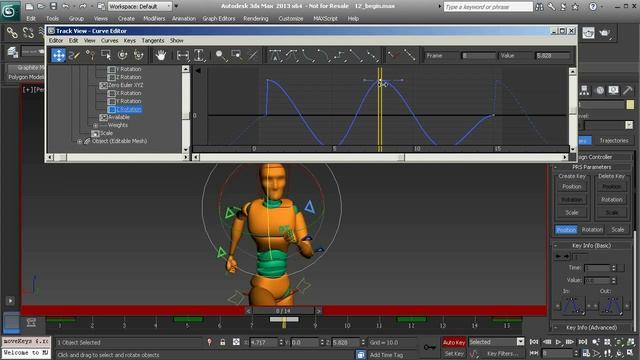Toggle selection lock padlock icon

coord(222,342)
